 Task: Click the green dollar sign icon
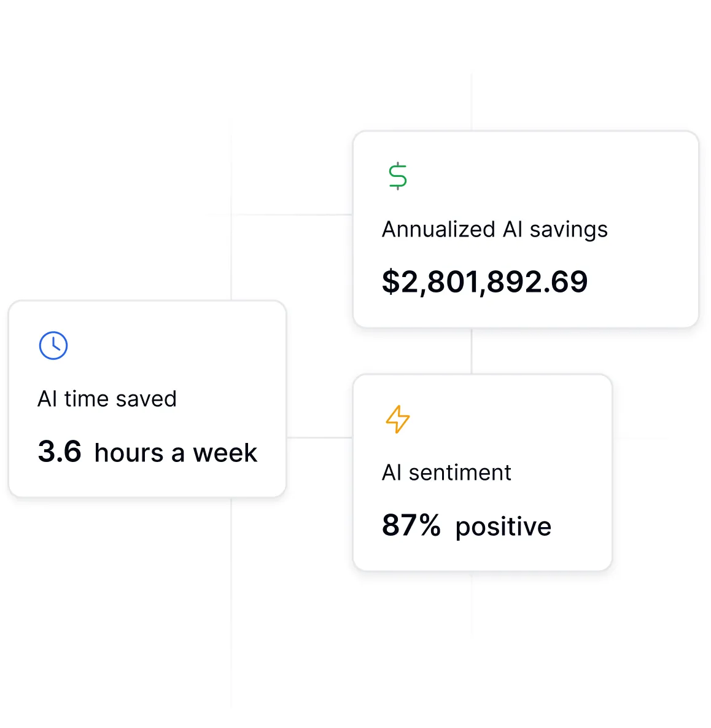(398, 176)
